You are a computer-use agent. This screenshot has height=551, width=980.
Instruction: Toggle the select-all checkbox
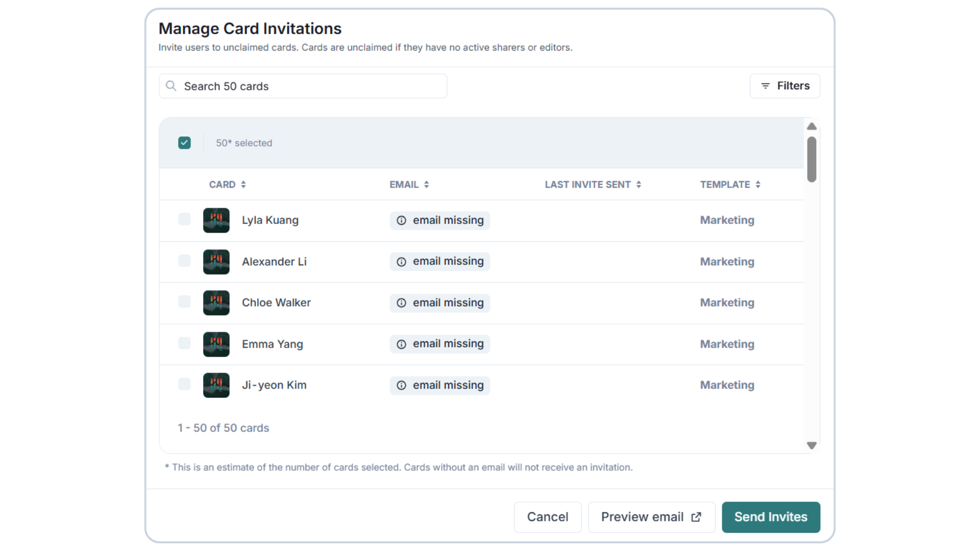coord(184,143)
